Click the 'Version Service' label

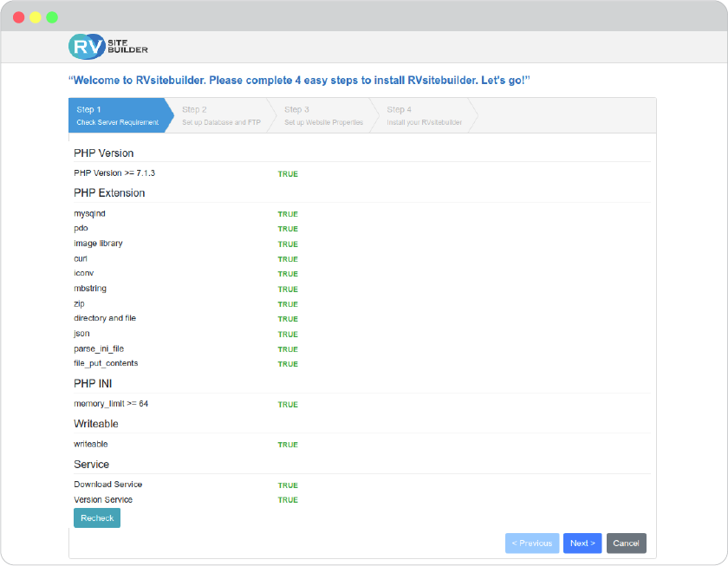tap(103, 499)
